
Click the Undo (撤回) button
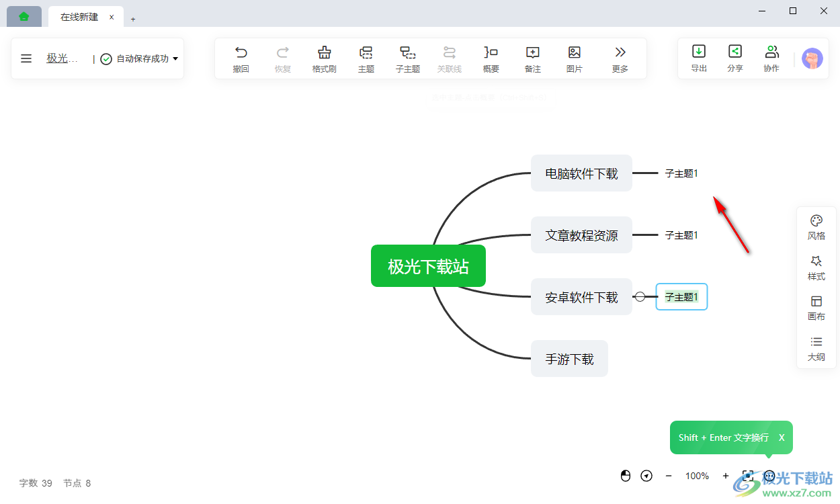(241, 58)
